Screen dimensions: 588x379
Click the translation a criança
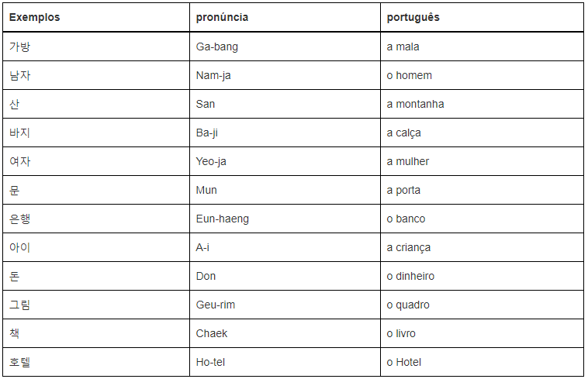pyautogui.click(x=409, y=247)
